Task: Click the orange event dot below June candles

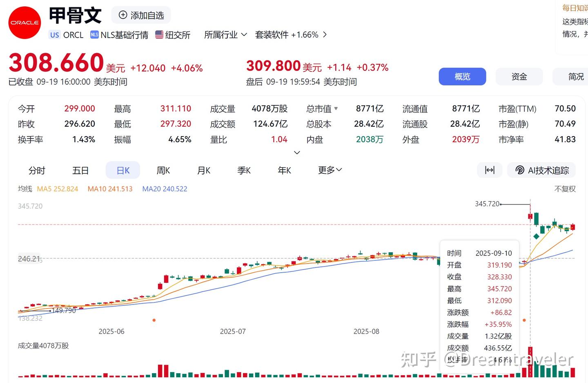Action: 154,320
